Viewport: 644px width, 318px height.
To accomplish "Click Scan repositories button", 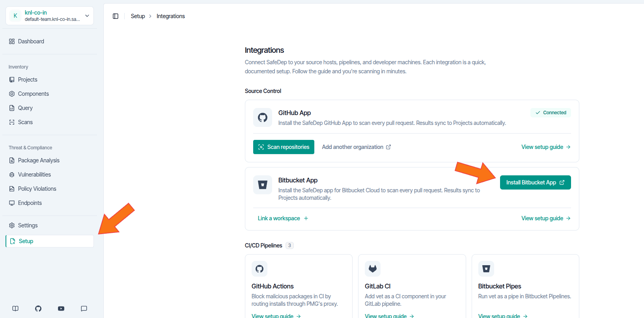I will [284, 147].
